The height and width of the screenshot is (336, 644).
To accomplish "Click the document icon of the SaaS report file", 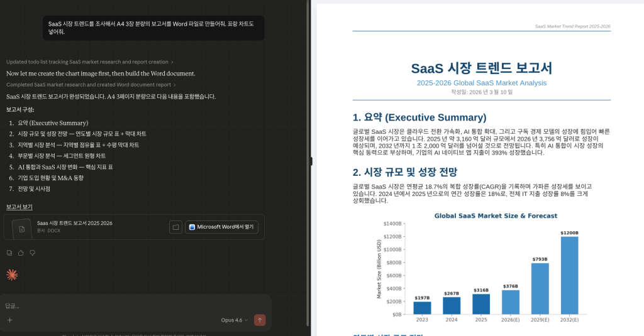I will click(x=21, y=229).
